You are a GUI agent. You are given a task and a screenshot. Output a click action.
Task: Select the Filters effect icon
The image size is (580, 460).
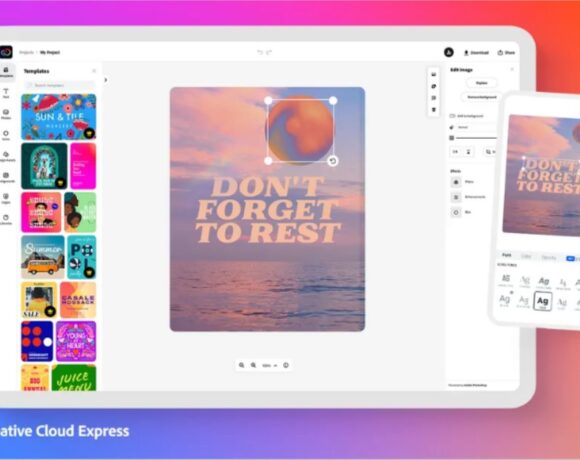[456, 182]
